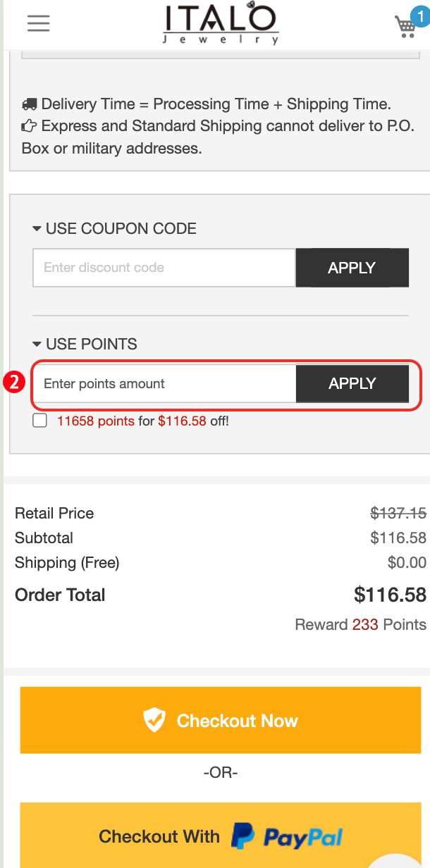Click the PayPal logo
This screenshot has height=868, width=430.
pyautogui.click(x=288, y=836)
